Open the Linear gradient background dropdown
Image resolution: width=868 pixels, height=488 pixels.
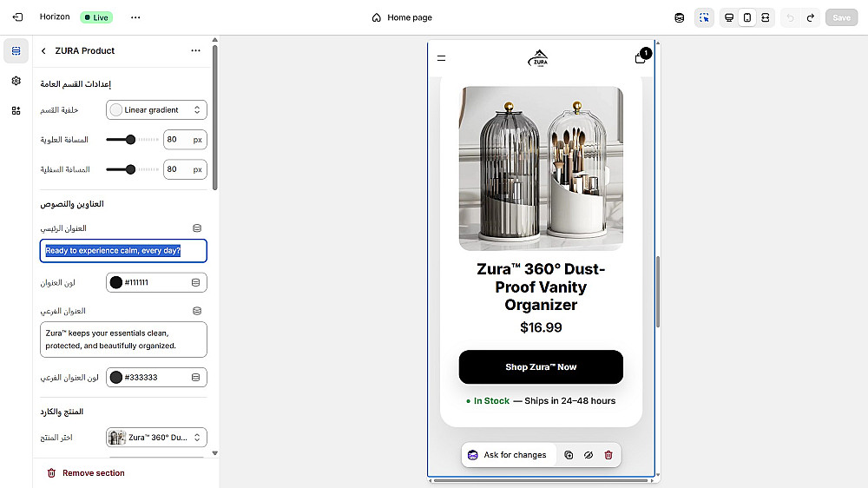pos(156,109)
